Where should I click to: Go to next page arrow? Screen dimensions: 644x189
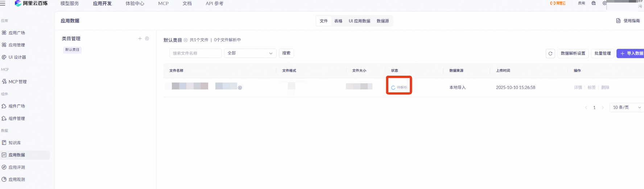(x=603, y=108)
